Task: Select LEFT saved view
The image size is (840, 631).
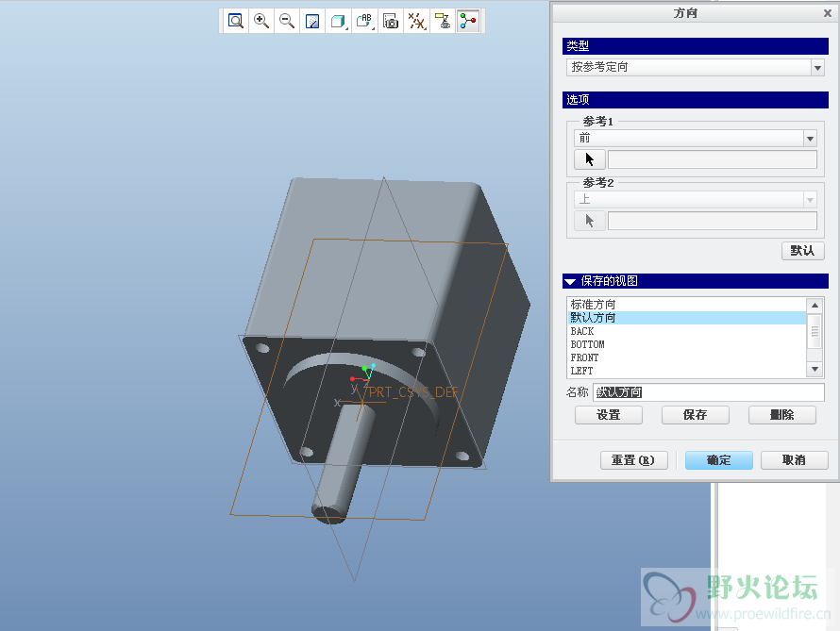Action: 687,371
